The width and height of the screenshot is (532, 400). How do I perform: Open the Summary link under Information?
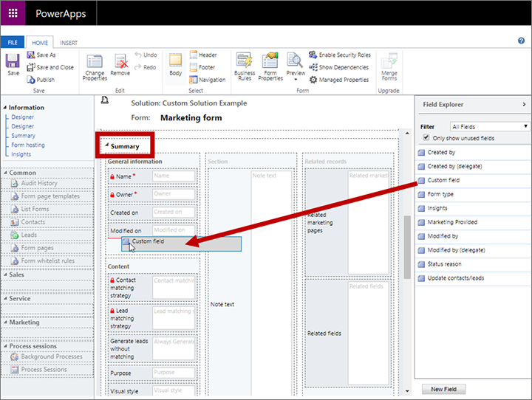(x=23, y=136)
